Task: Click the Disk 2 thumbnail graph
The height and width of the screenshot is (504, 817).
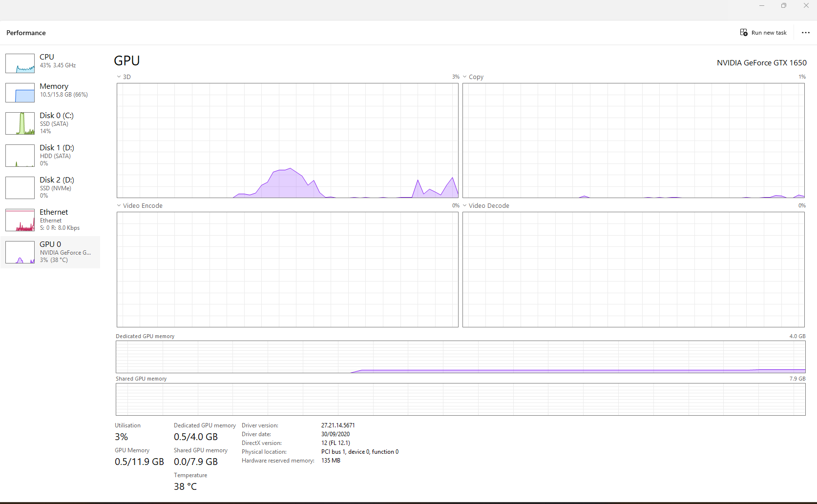Action: pyautogui.click(x=20, y=188)
